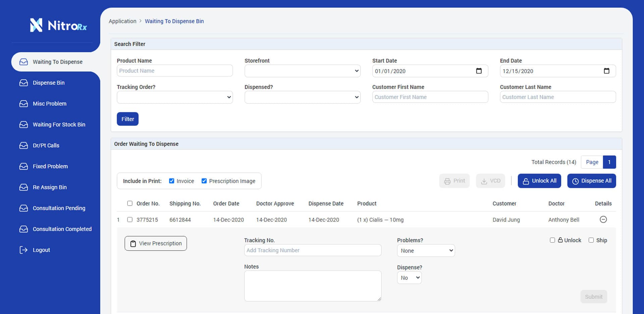
Task: Open the Storefront dropdown
Action: tap(303, 71)
